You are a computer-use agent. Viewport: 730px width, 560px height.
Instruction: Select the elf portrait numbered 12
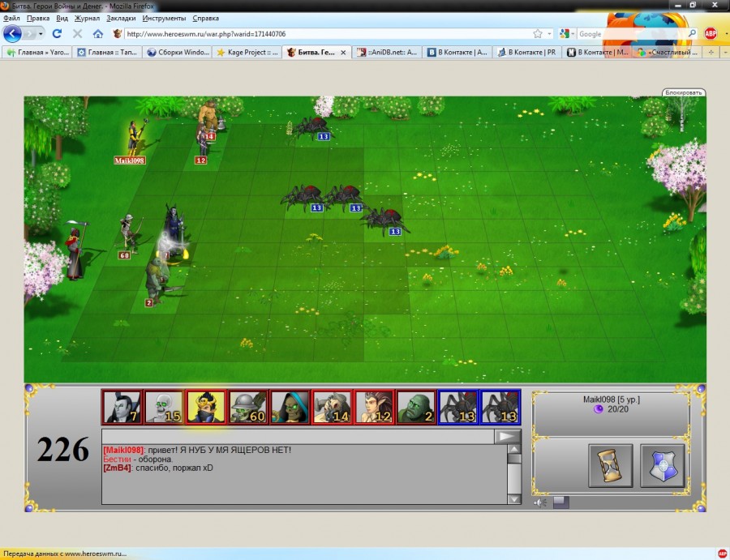pos(373,408)
